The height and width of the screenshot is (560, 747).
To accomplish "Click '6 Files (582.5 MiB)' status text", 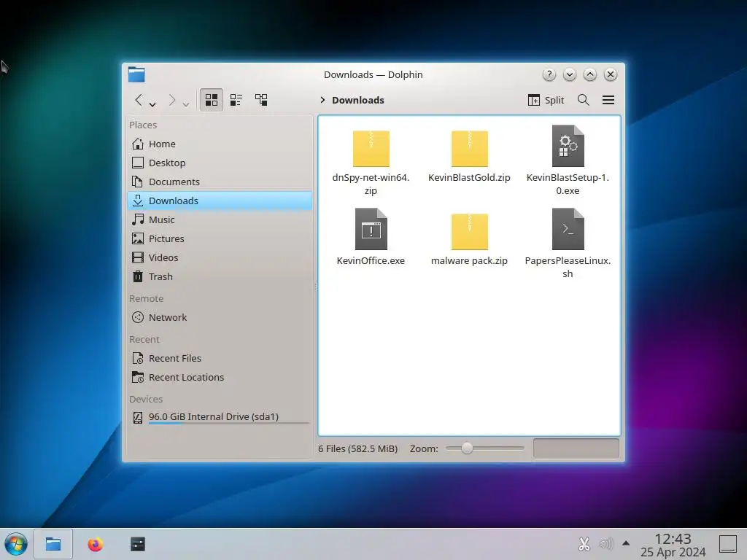I will tap(357, 448).
